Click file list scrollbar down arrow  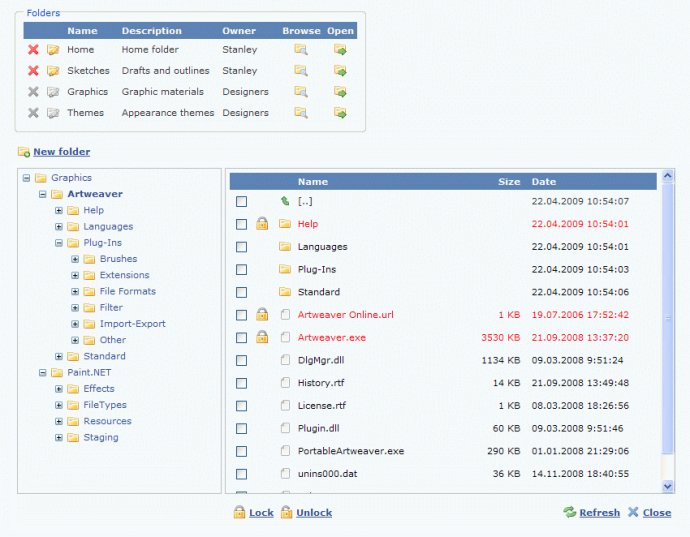click(668, 486)
